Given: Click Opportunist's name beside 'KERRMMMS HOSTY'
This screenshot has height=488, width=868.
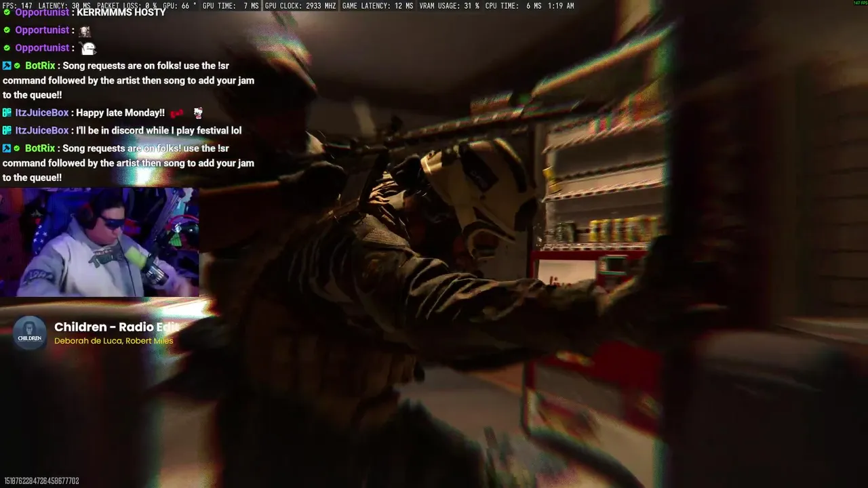Looking at the screenshot, I should (x=42, y=12).
